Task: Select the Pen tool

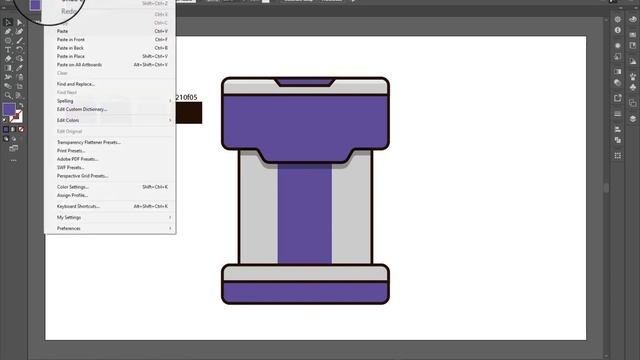Action: (x=8, y=31)
